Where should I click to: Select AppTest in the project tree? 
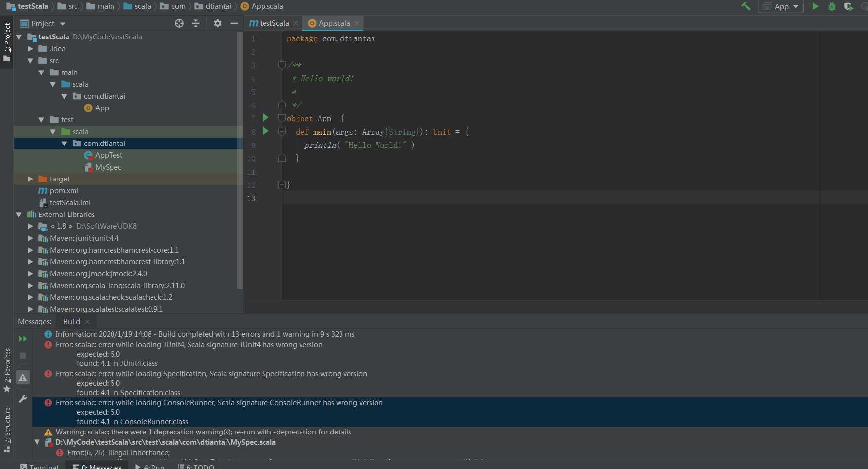coord(103,155)
